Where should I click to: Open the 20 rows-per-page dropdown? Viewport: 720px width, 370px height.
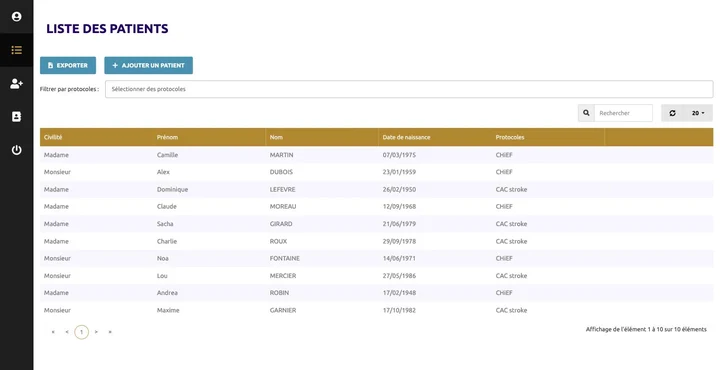(698, 113)
